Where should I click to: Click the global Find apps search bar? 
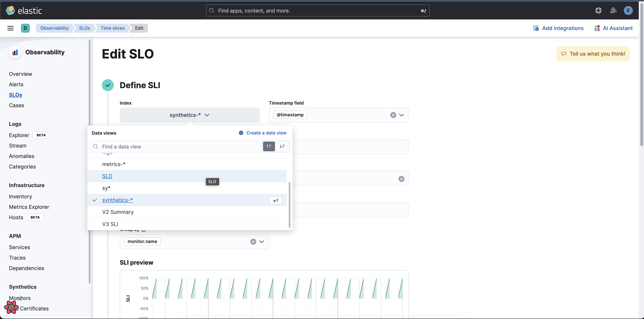pos(318,10)
